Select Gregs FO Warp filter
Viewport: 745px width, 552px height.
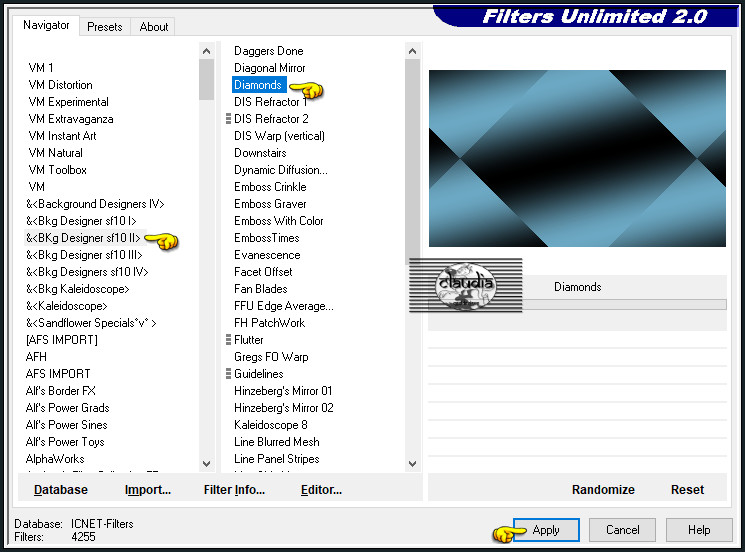(271, 357)
